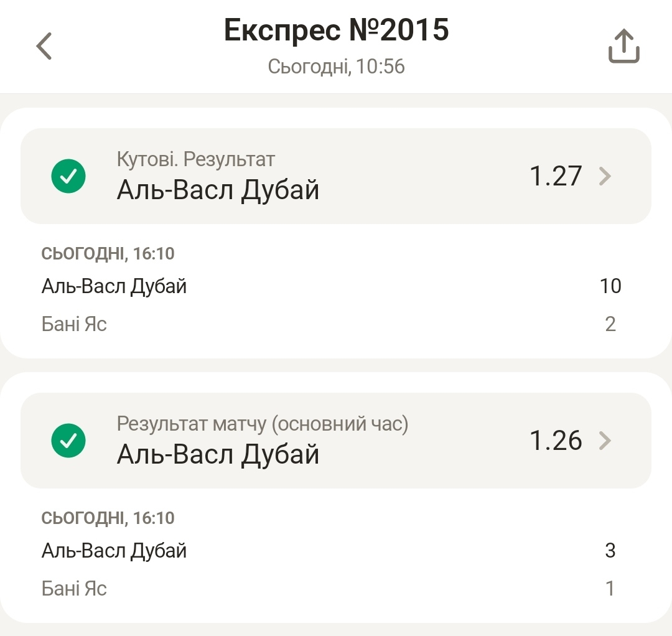This screenshot has width=672, height=636.
Task: Select Аль-Васл Дубай with score 3
Action: tap(114, 551)
